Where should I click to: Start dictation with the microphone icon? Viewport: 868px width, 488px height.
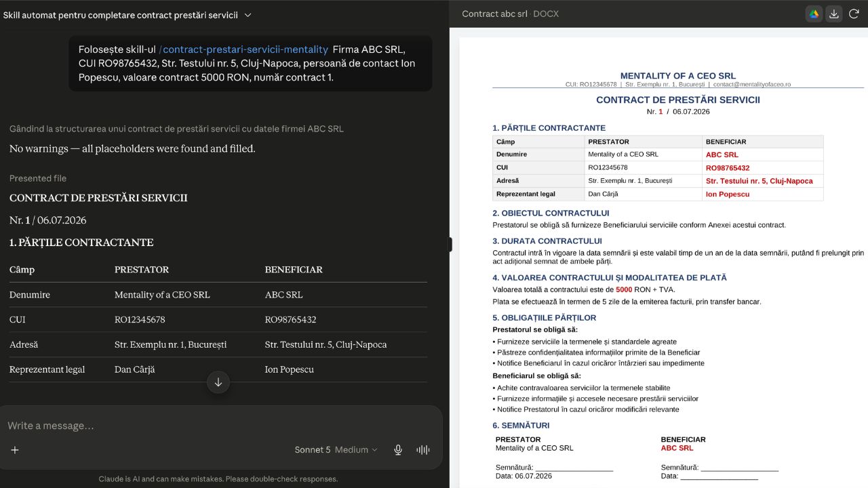(398, 449)
